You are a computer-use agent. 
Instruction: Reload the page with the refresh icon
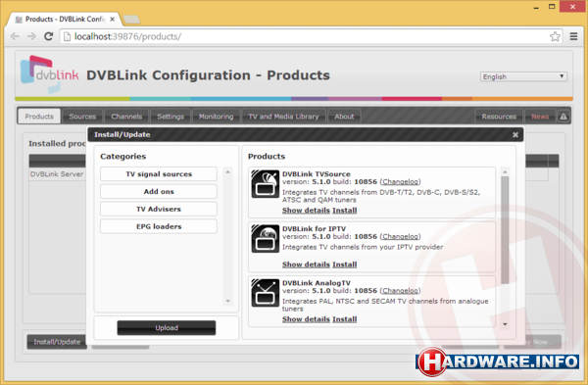click(48, 36)
